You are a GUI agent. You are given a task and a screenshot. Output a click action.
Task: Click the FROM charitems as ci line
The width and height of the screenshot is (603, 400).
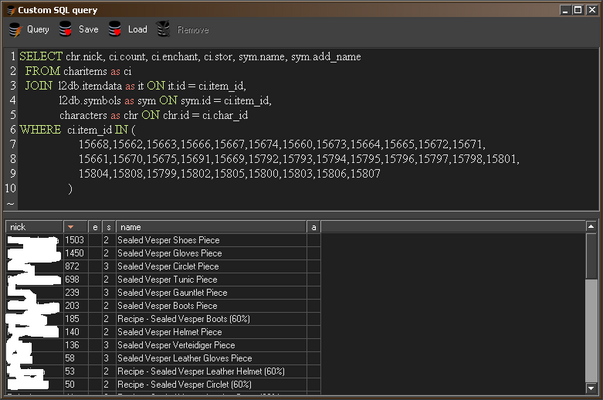coord(78,71)
